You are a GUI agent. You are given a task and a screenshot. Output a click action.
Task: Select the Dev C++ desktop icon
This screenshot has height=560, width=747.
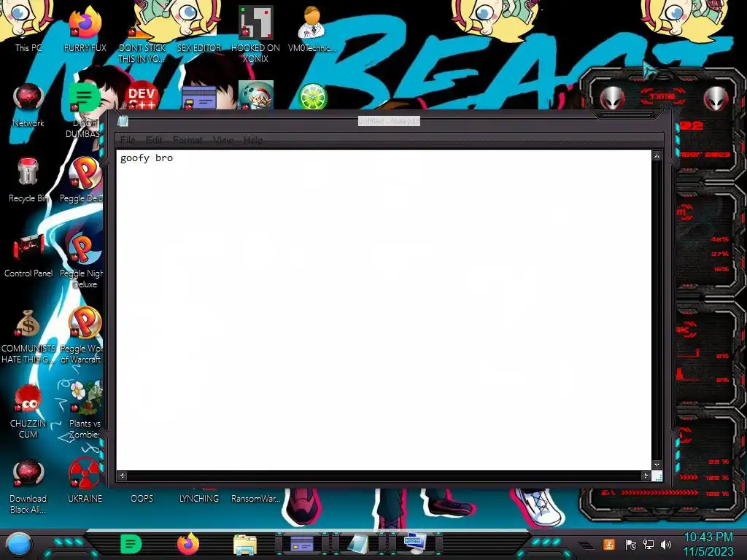pos(142,96)
